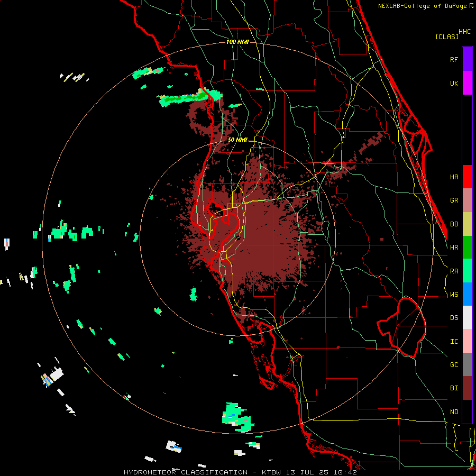
Task: Click the gray GC legend color swatch
Action: click(467, 364)
